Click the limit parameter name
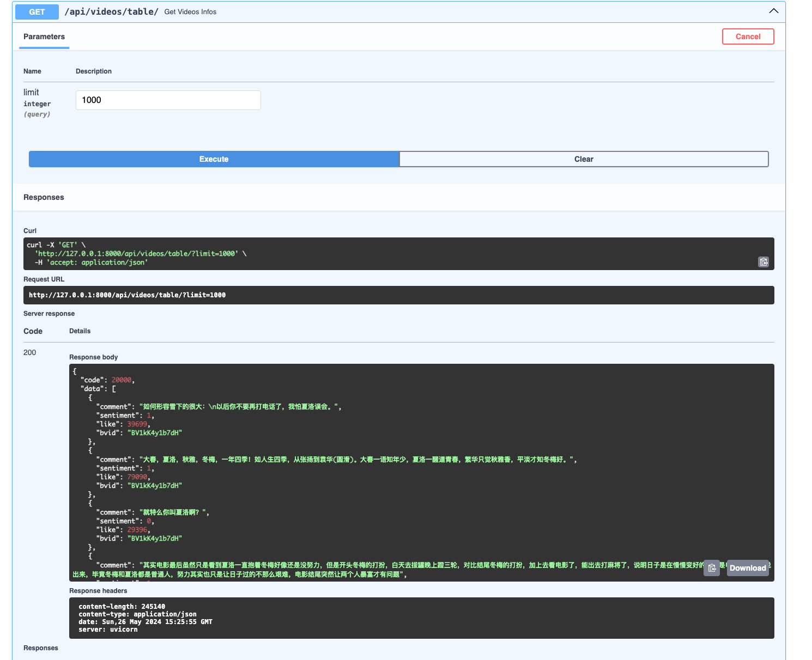This screenshot has width=812, height=660. coord(31,92)
